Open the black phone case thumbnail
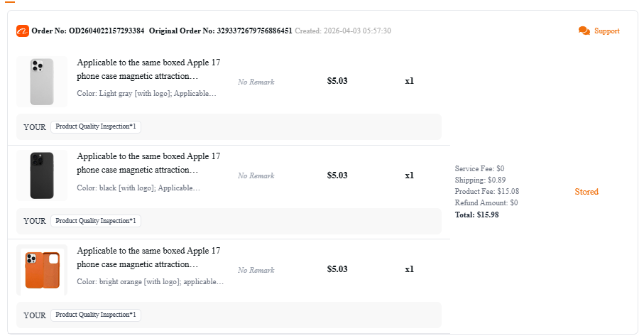This screenshot has width=644, height=336. pyautogui.click(x=42, y=175)
